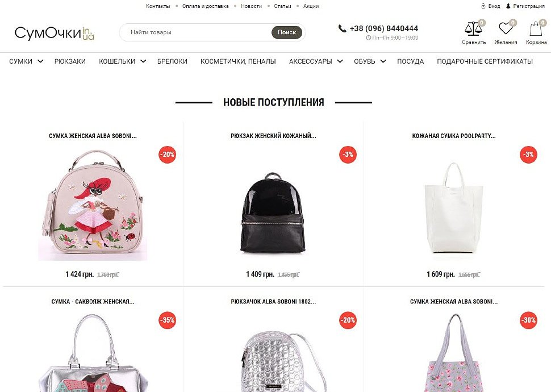551x392 pixels.
Task: Expand the Аксессуары dropdown chevron
Action: pyautogui.click(x=340, y=61)
